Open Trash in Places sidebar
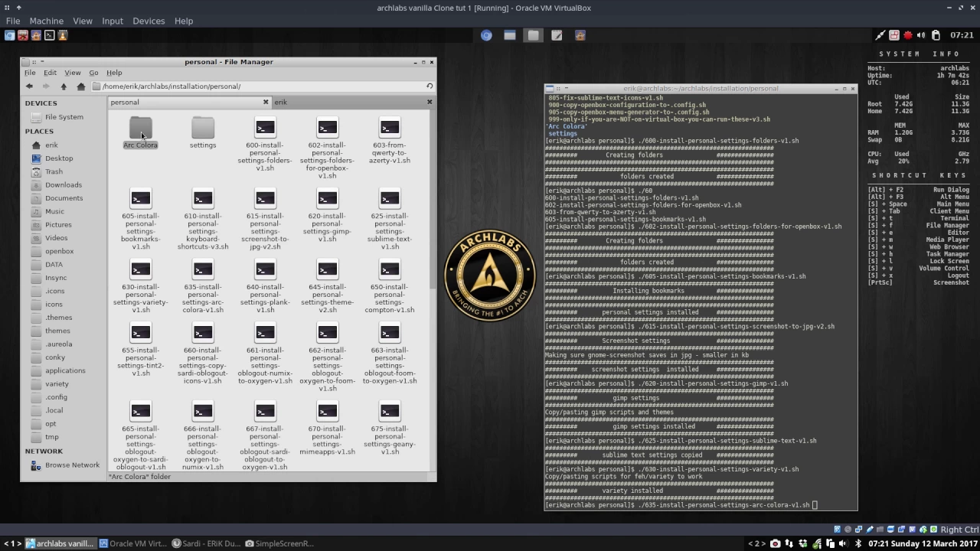This screenshot has width=980, height=551. pos(54,171)
